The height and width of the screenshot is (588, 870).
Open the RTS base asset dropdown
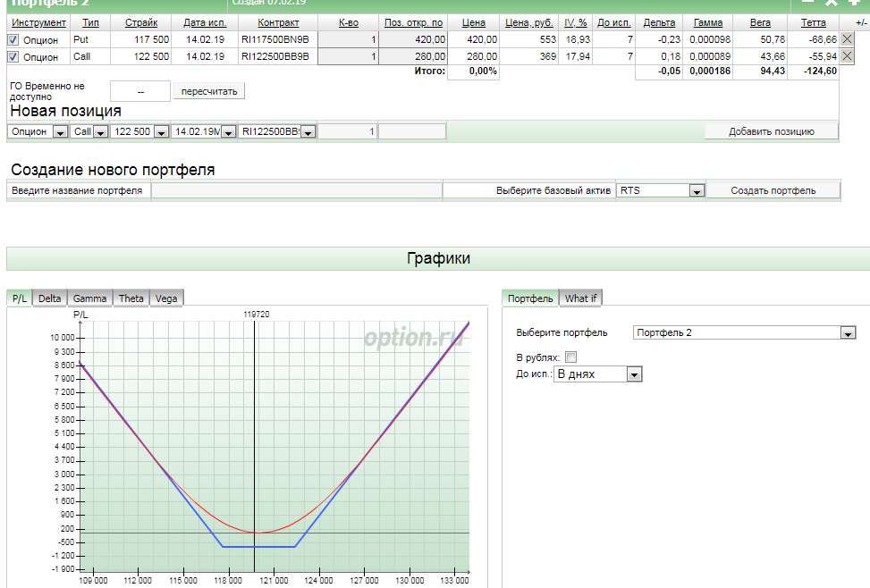click(696, 191)
